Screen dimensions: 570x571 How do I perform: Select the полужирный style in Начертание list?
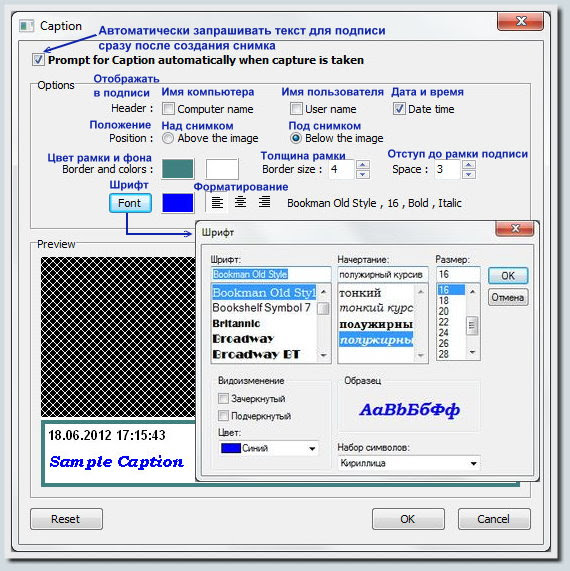(376, 324)
